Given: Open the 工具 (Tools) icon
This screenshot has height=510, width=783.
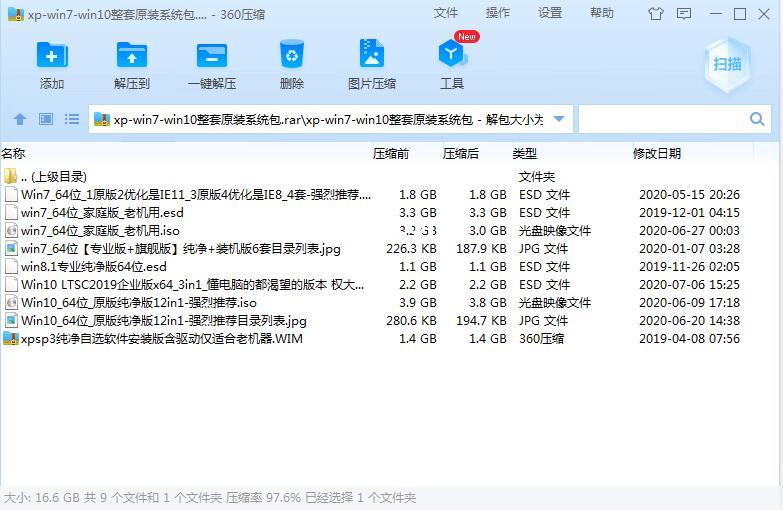Looking at the screenshot, I should [451, 54].
